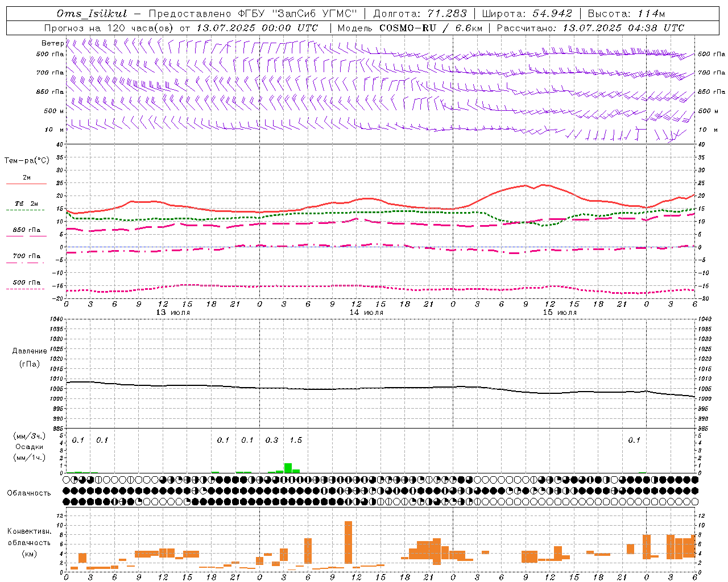Click the Долгота: 71.283 value
The height and width of the screenshot is (582, 728).
[x=420, y=14]
